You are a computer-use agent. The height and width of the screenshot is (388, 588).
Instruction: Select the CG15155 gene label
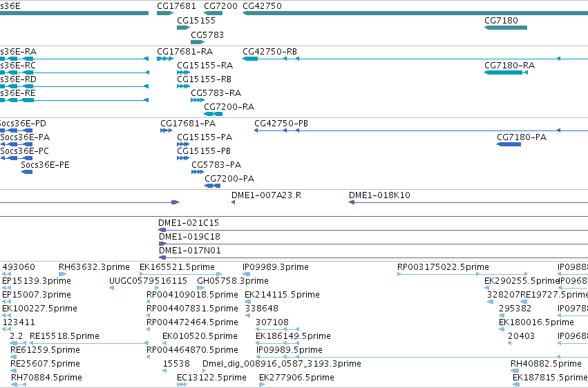pos(196,21)
